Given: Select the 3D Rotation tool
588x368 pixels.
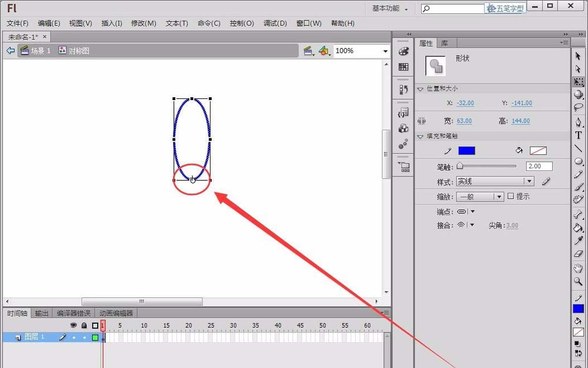Looking at the screenshot, I should point(578,94).
